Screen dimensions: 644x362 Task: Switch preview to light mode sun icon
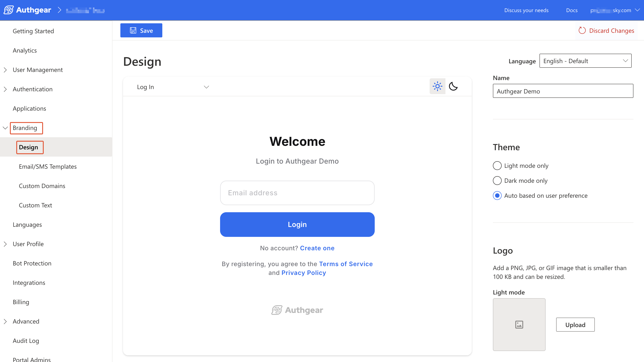[437, 86]
